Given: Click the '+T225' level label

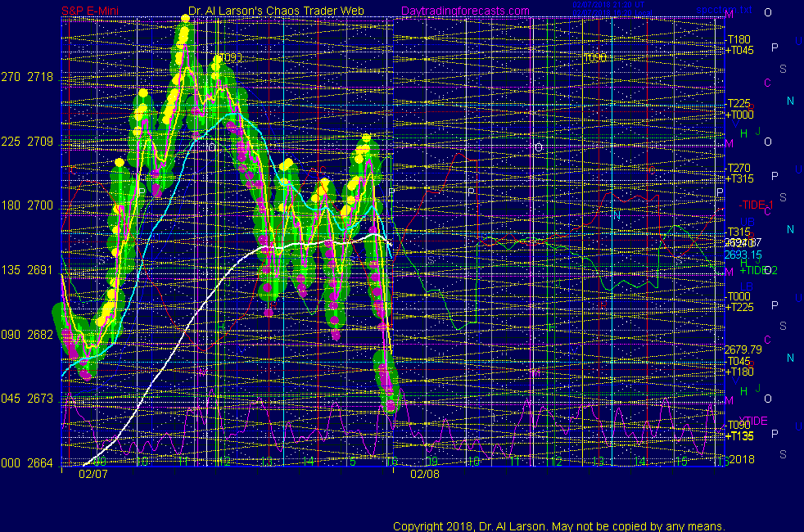Looking at the screenshot, I should point(739,308).
